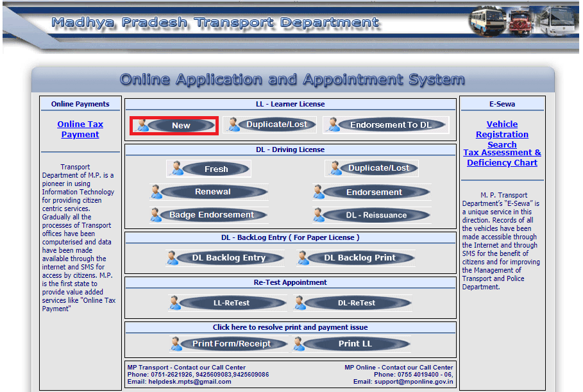Click the Re-Test Appointment section header

[290, 282]
